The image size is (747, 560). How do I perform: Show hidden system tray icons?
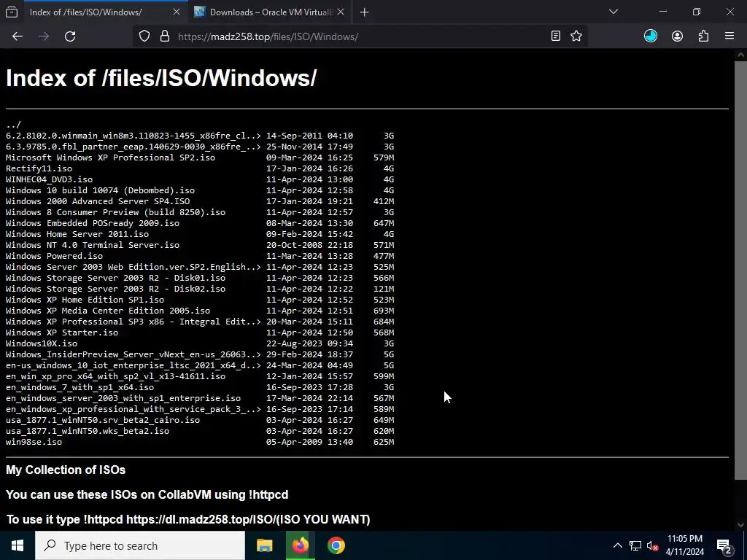point(617,545)
